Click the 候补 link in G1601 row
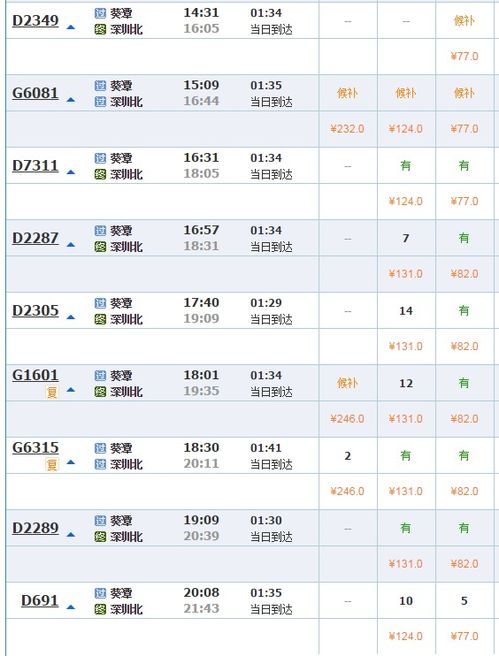499x656 pixels. (348, 383)
